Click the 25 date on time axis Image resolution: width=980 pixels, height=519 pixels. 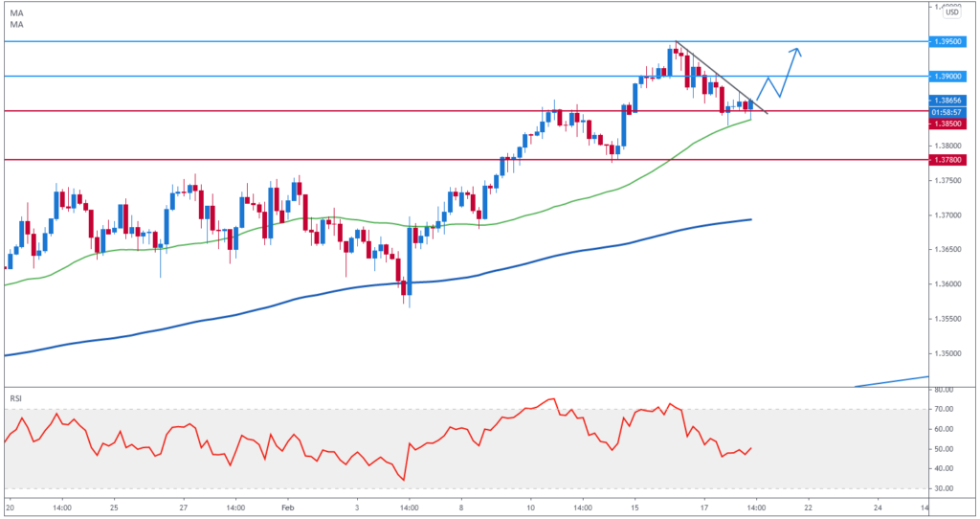coord(114,508)
